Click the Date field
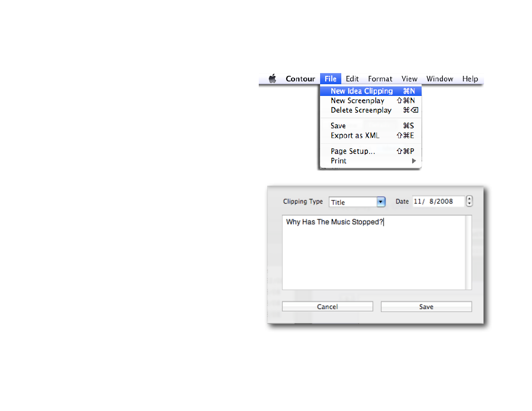 point(438,201)
